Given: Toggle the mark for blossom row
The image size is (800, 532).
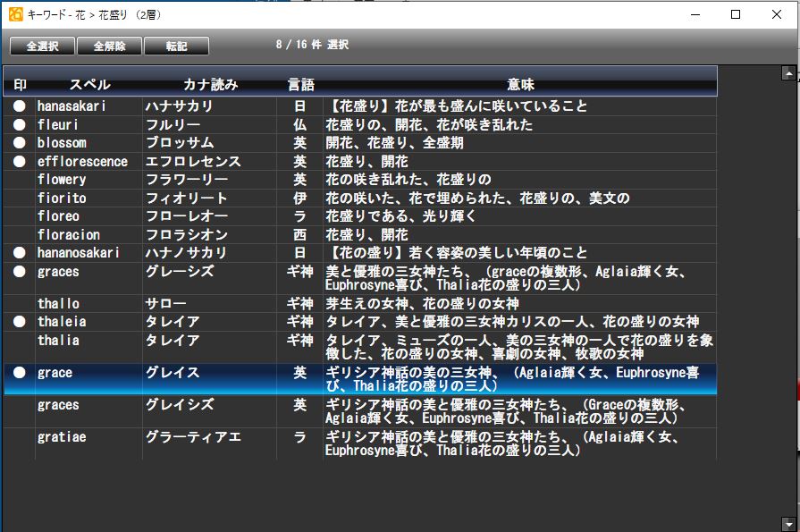Looking at the screenshot, I should [x=20, y=143].
